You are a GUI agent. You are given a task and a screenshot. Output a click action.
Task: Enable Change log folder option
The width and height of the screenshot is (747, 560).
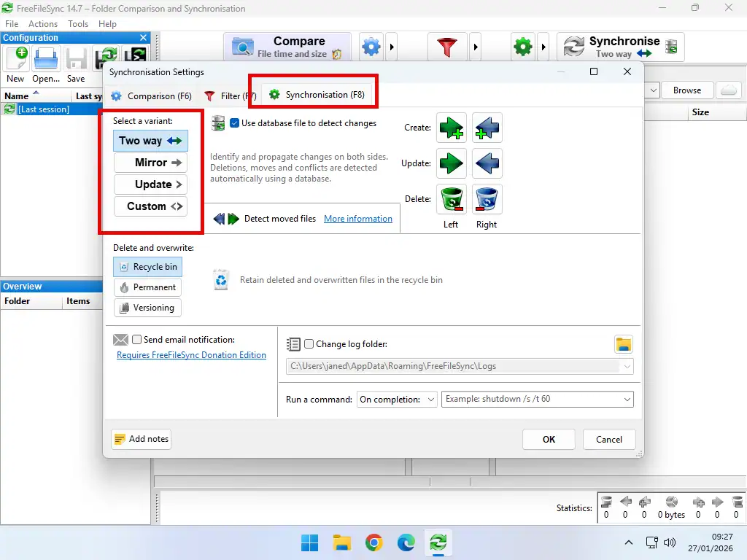(x=309, y=343)
